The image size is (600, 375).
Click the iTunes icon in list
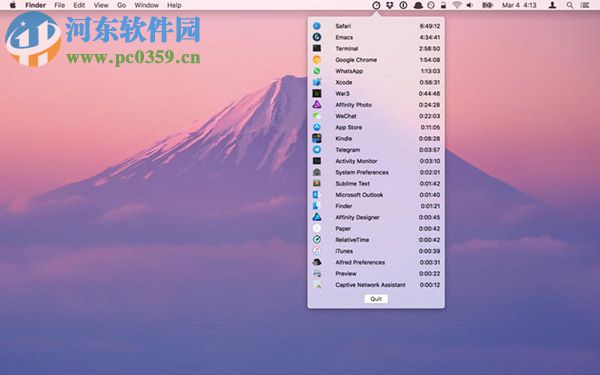click(x=317, y=251)
